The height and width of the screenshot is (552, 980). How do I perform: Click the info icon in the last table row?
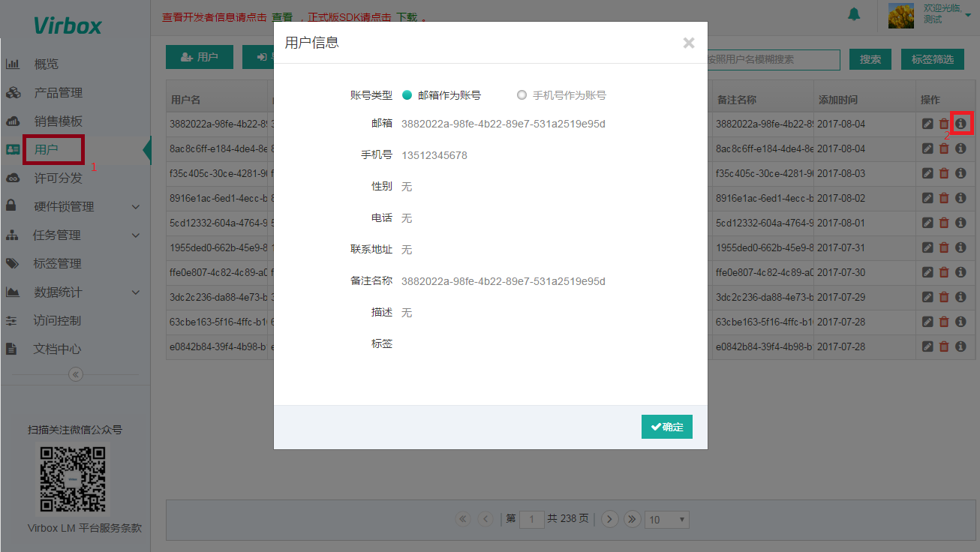(960, 346)
